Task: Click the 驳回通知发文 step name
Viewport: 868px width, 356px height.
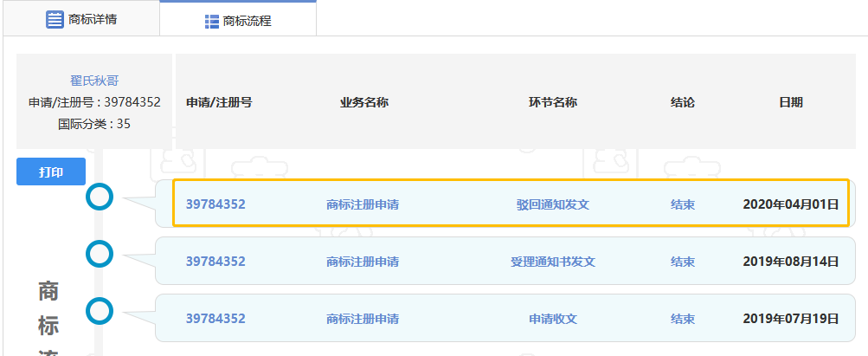Action: click(x=553, y=205)
